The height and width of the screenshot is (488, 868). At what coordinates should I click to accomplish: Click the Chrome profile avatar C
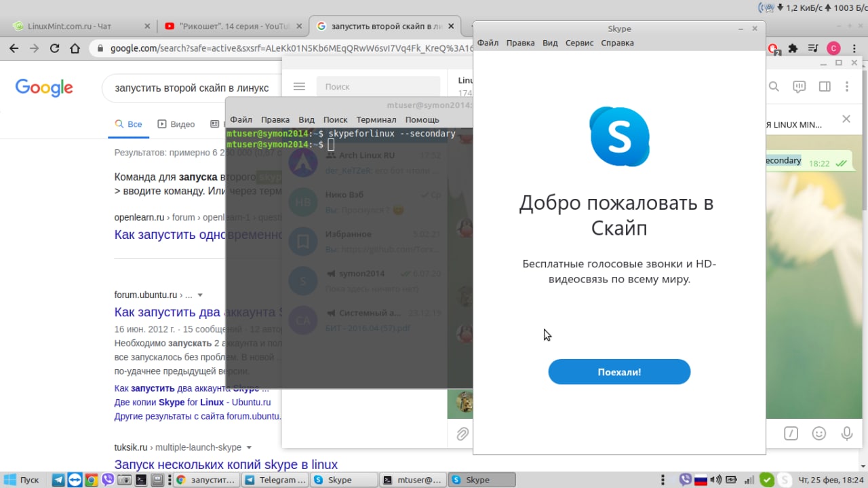coord(833,48)
